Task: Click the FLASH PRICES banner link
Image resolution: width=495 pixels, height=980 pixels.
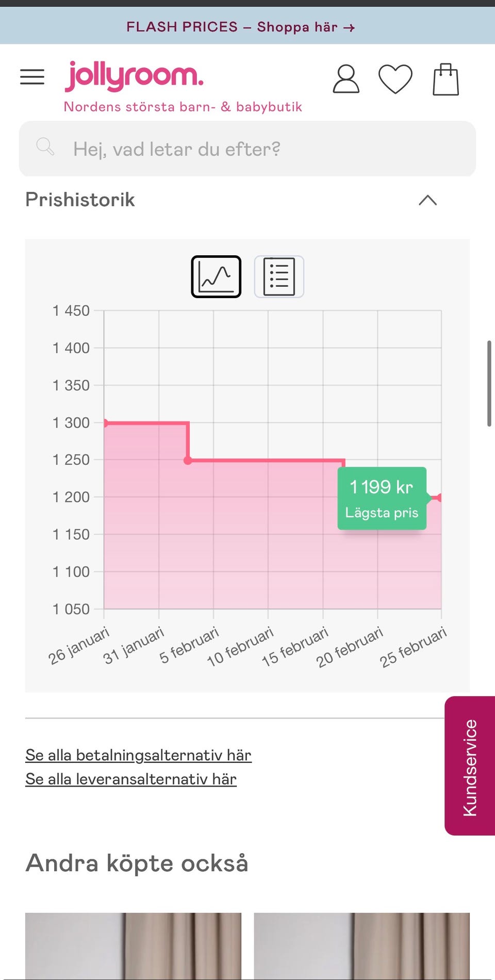Action: (240, 27)
